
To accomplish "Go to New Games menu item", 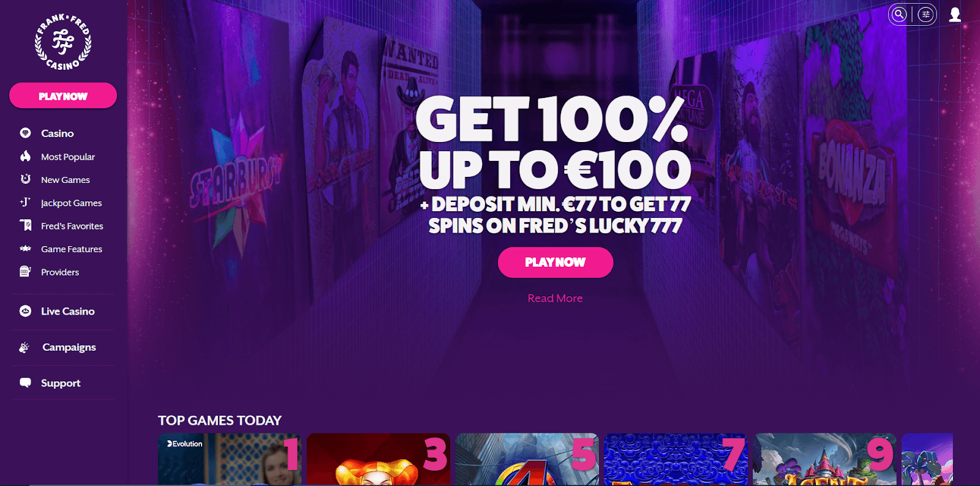I will pos(65,180).
